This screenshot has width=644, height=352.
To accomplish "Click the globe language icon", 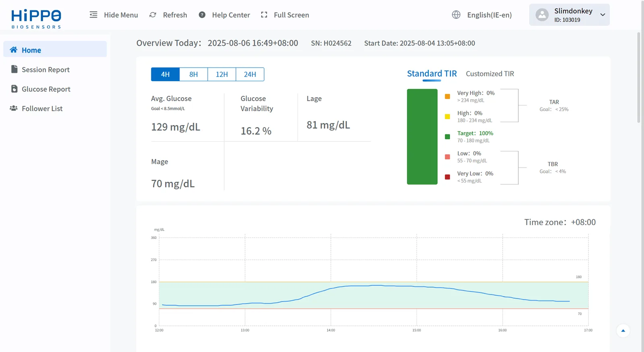I will tap(456, 15).
